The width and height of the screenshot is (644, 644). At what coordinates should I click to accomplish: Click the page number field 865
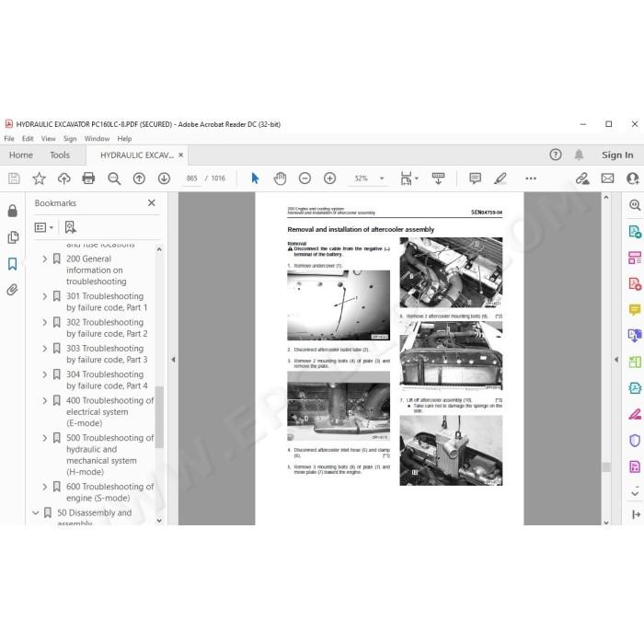pyautogui.click(x=191, y=178)
